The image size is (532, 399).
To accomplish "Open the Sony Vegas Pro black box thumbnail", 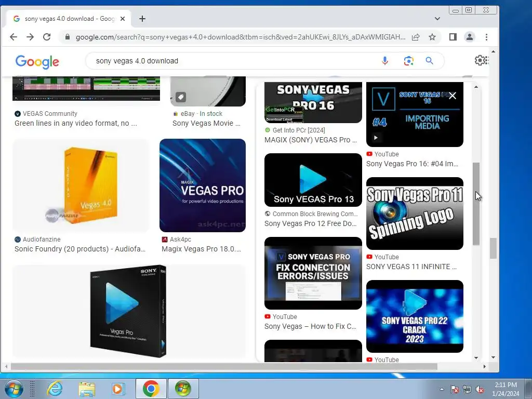I will click(x=129, y=311).
